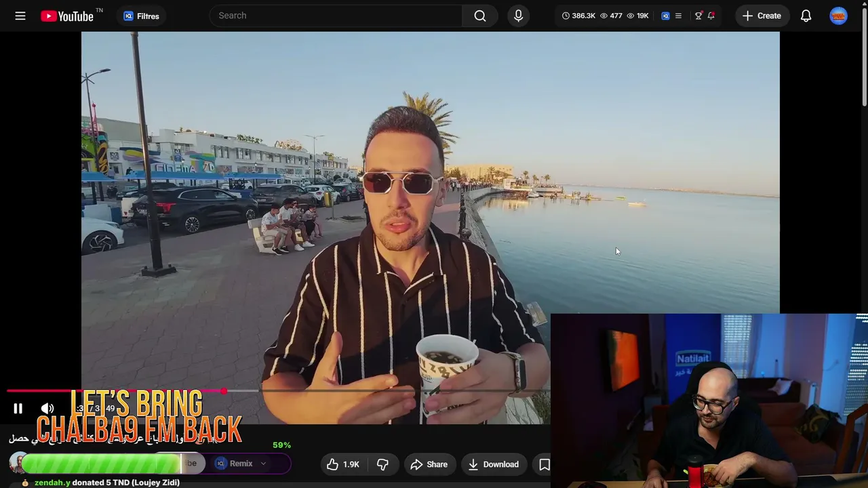
Task: Open the blue IQ extension icon in header
Action: click(665, 16)
